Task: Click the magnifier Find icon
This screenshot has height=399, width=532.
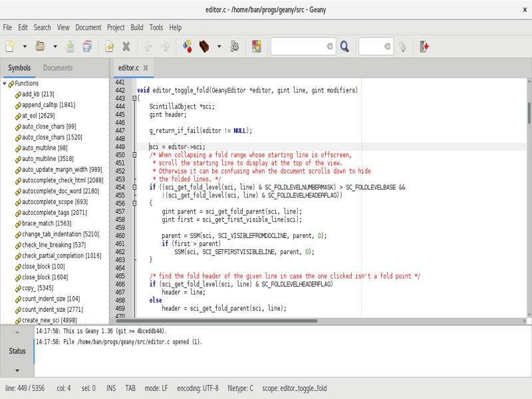Action: tap(344, 47)
